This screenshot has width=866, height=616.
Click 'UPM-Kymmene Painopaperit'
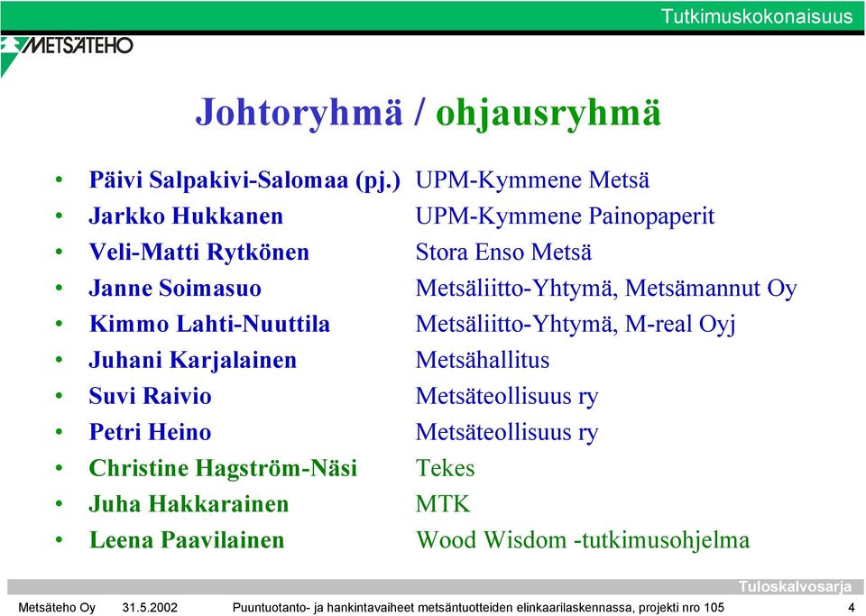pos(565,216)
